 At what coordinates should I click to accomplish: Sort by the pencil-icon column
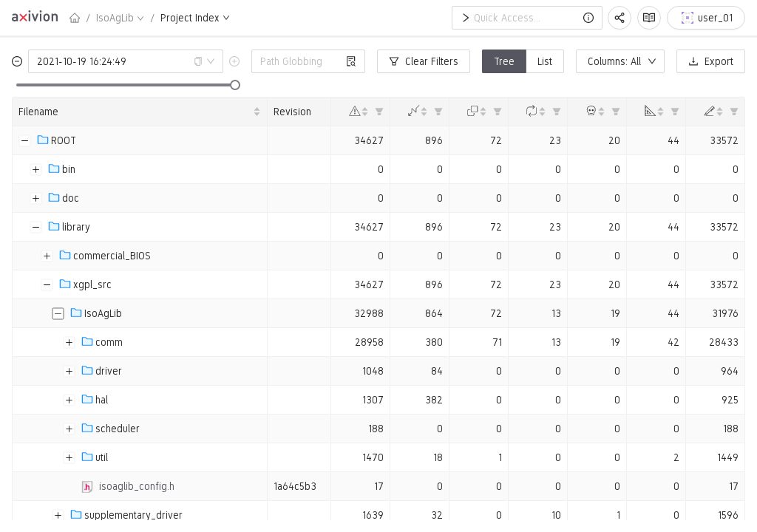click(719, 112)
